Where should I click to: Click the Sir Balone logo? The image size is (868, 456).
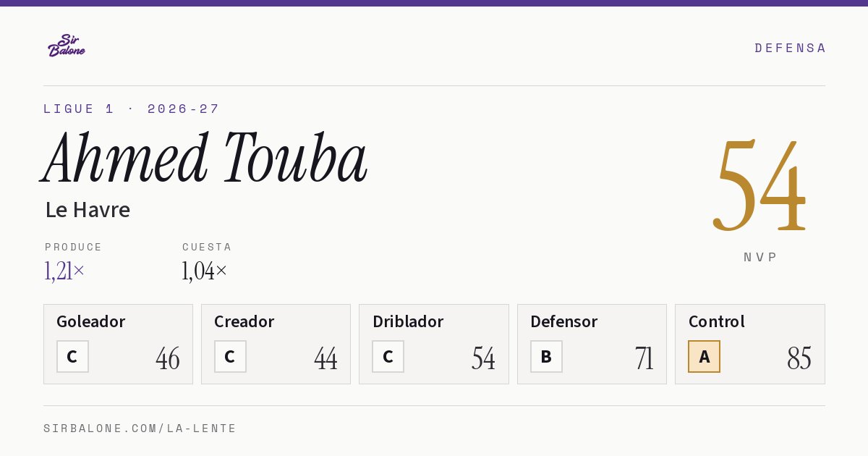67,46
